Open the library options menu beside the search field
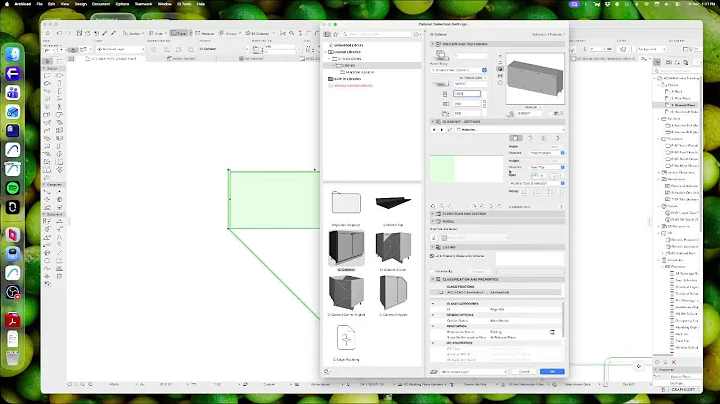 417,34
